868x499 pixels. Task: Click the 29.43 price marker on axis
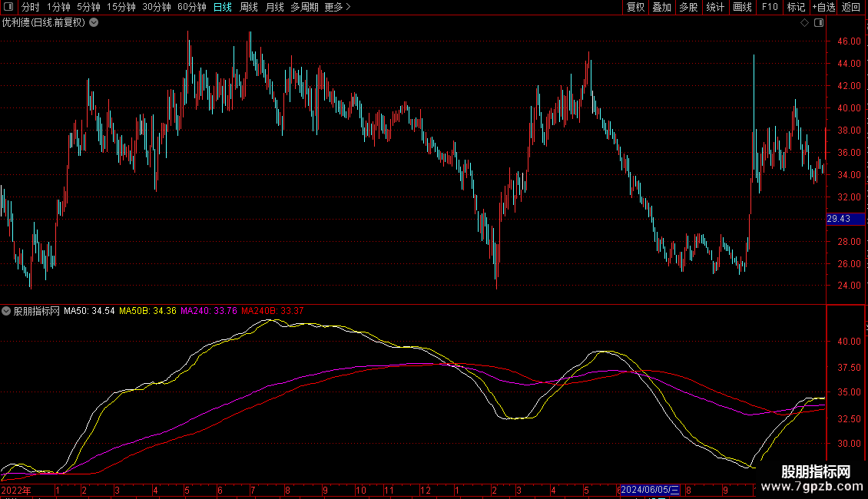(839, 220)
